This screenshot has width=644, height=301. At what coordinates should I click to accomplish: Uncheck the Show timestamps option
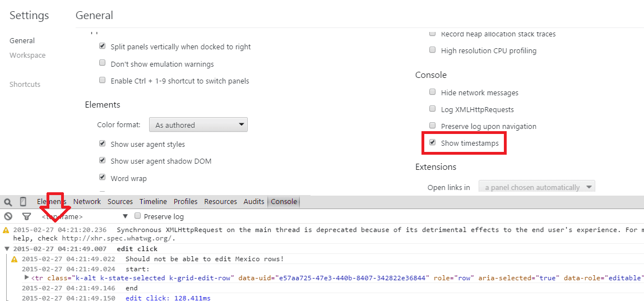tap(432, 143)
